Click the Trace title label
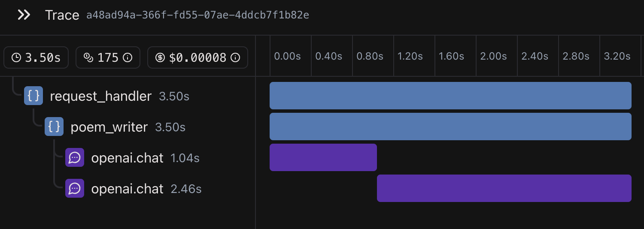 point(62,15)
